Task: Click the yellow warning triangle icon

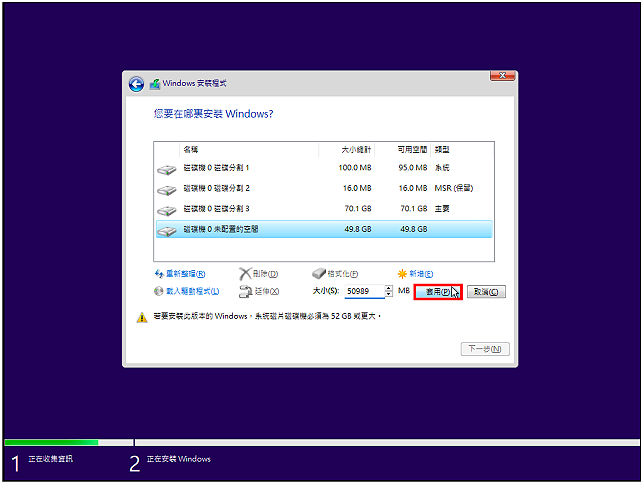Action: [x=142, y=317]
